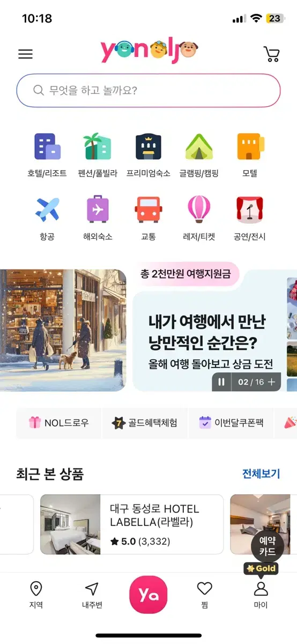Choose the 모텔 category icon

click(x=250, y=147)
